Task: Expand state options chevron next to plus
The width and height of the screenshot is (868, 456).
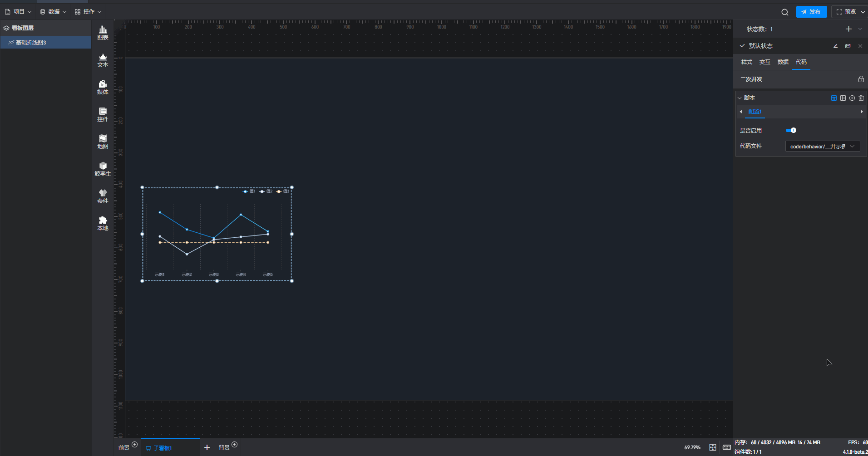Action: (x=860, y=29)
